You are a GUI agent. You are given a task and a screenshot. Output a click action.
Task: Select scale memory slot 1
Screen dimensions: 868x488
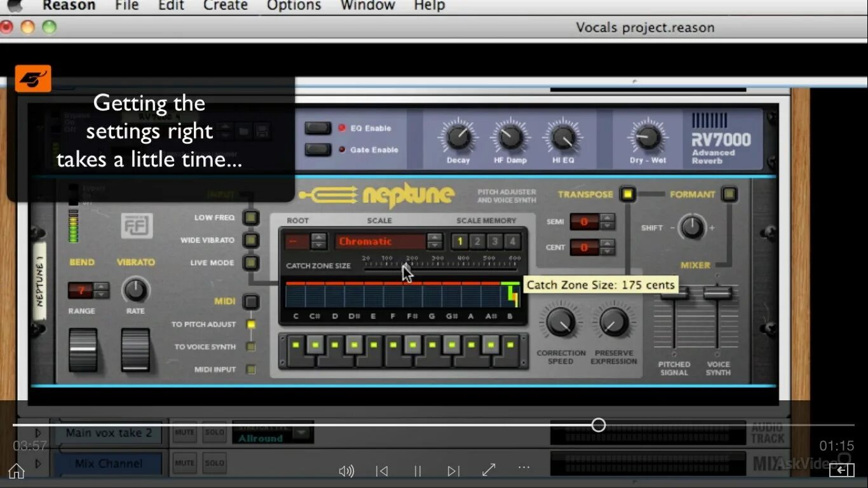pyautogui.click(x=460, y=241)
